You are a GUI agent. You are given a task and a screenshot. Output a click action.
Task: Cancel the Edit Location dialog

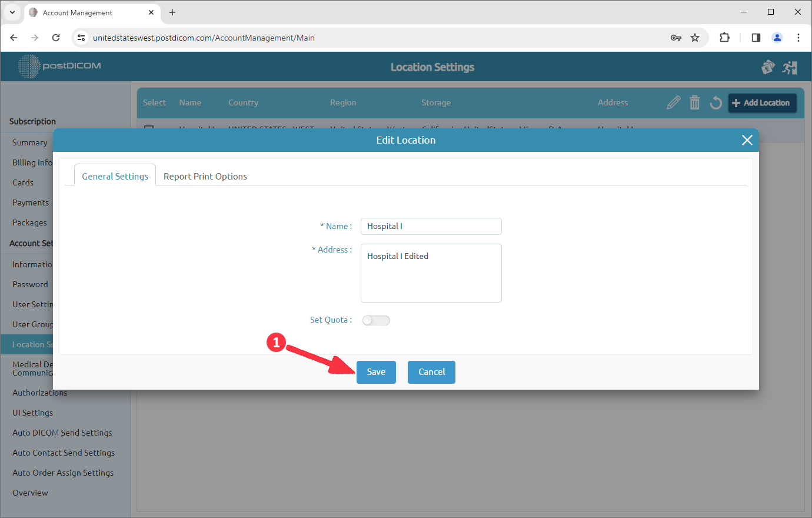click(431, 372)
